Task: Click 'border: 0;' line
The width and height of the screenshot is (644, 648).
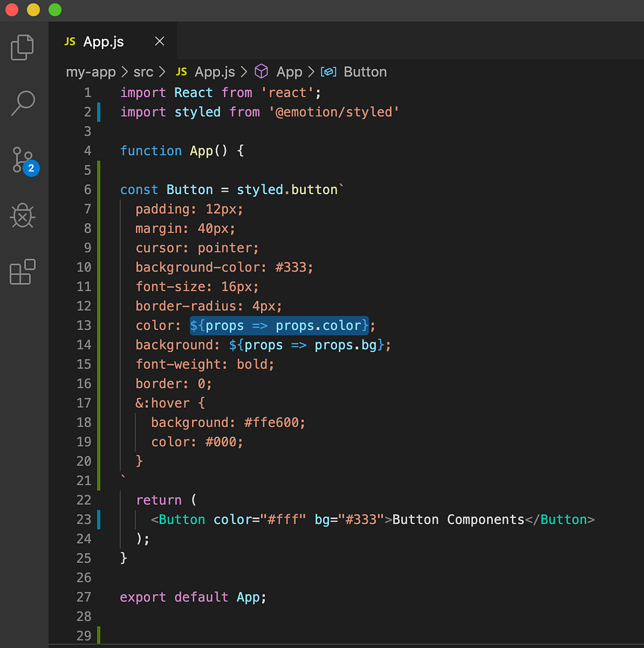Action: (x=174, y=384)
